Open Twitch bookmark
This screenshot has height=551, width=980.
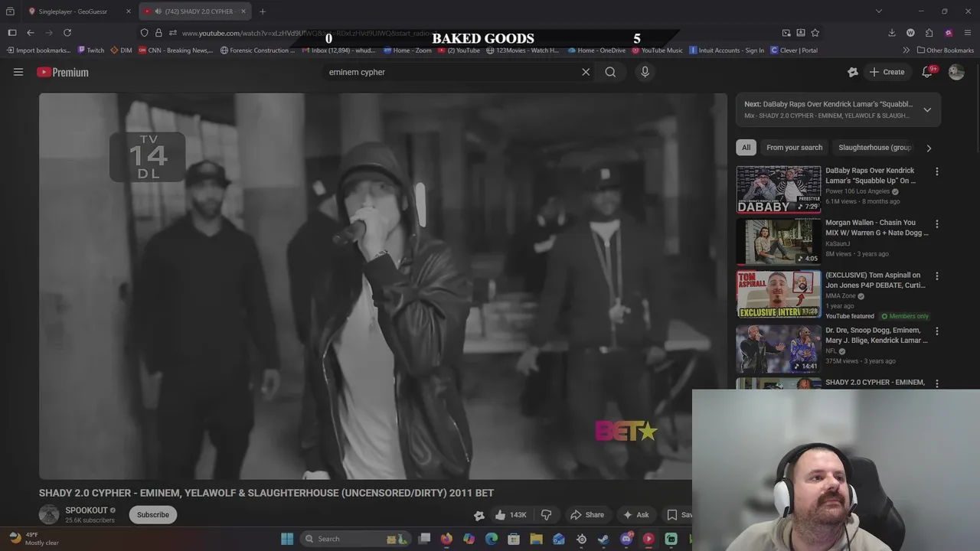pos(91,51)
